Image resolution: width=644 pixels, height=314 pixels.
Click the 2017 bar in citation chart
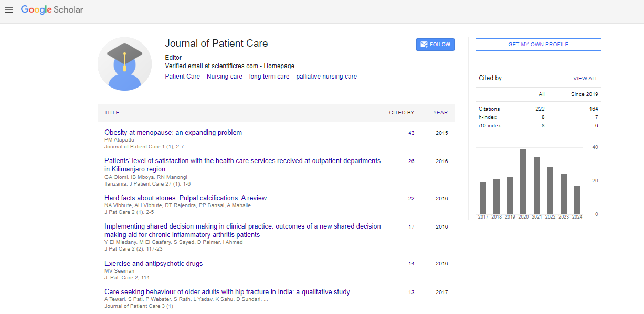[483, 198]
